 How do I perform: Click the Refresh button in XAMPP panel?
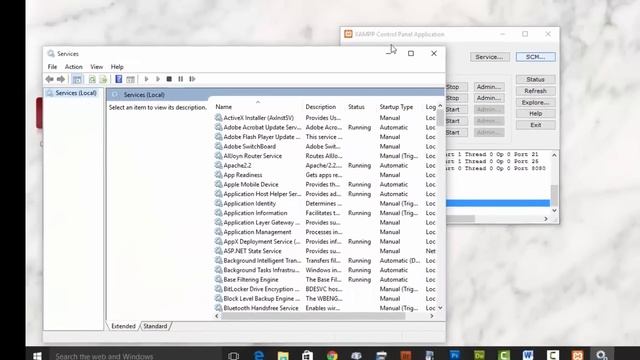535,91
